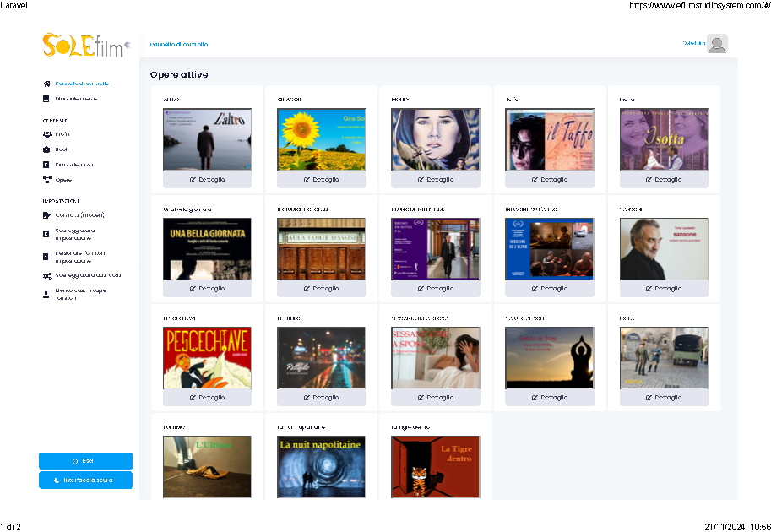This screenshot has width=771, height=532.
Task: Click the user avatar icon at top right
Action: point(717,44)
